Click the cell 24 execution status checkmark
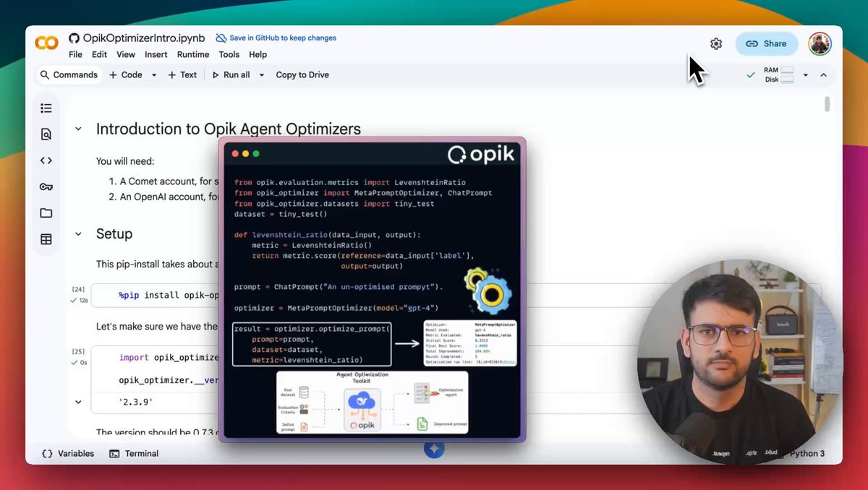This screenshot has height=490, width=868. click(74, 300)
